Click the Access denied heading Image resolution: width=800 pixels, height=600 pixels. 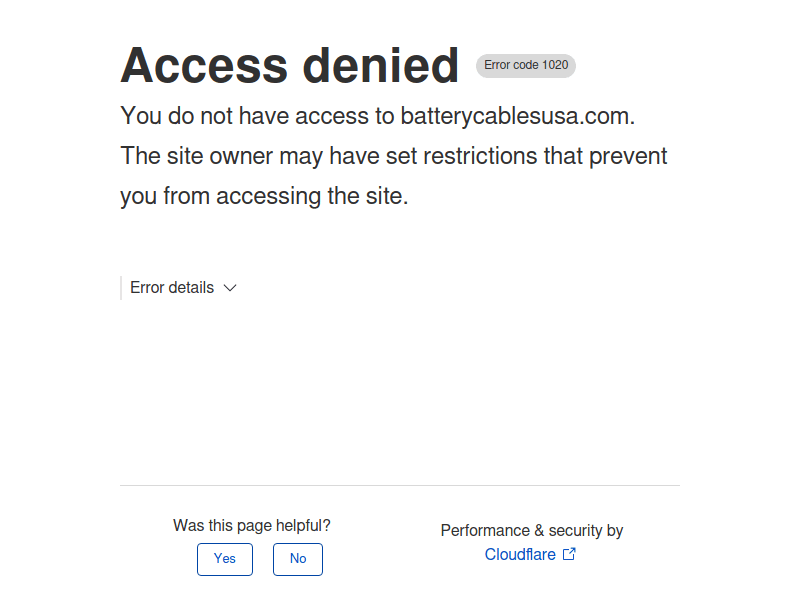[288, 65]
